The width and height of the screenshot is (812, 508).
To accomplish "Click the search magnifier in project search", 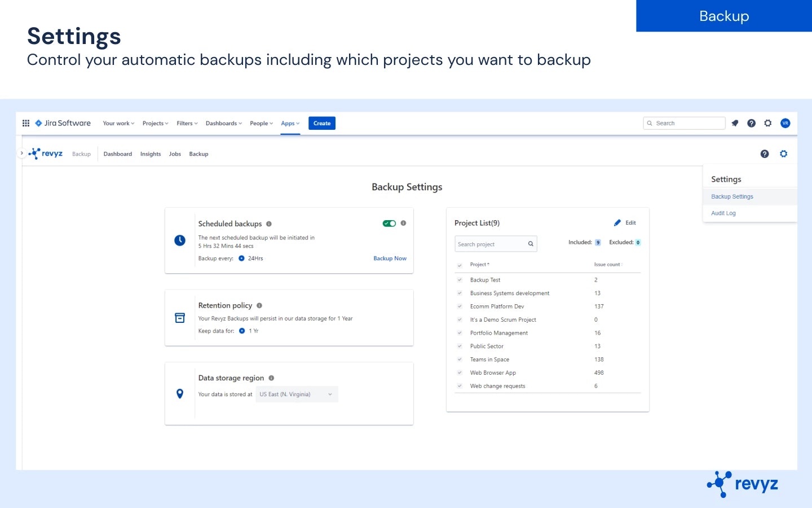I will pos(531,244).
